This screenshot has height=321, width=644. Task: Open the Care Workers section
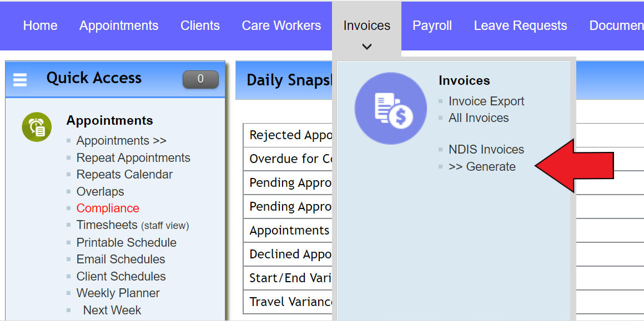pos(281,25)
